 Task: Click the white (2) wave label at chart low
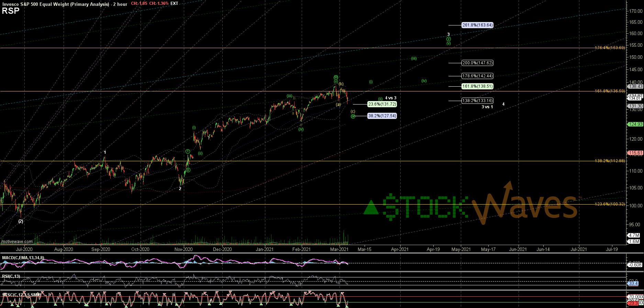point(21,221)
